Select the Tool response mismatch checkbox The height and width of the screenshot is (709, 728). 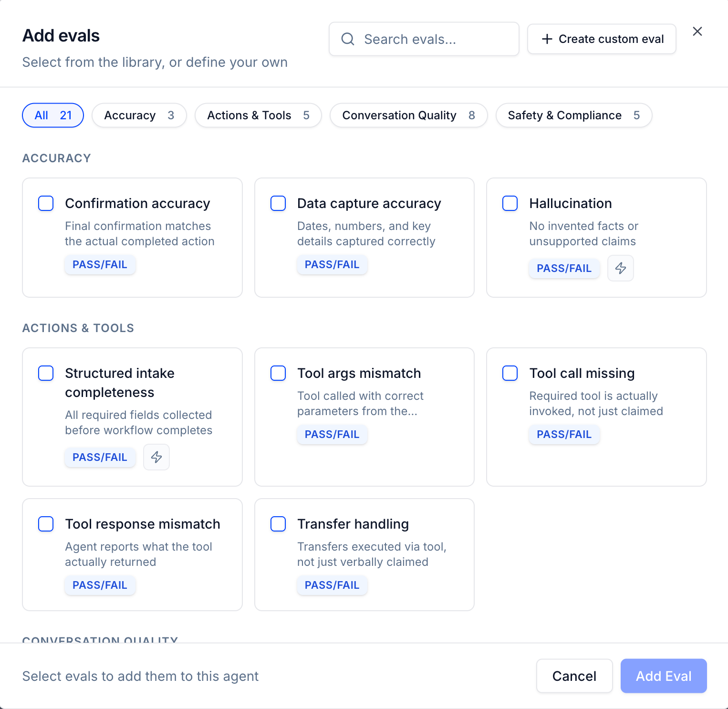pos(46,524)
